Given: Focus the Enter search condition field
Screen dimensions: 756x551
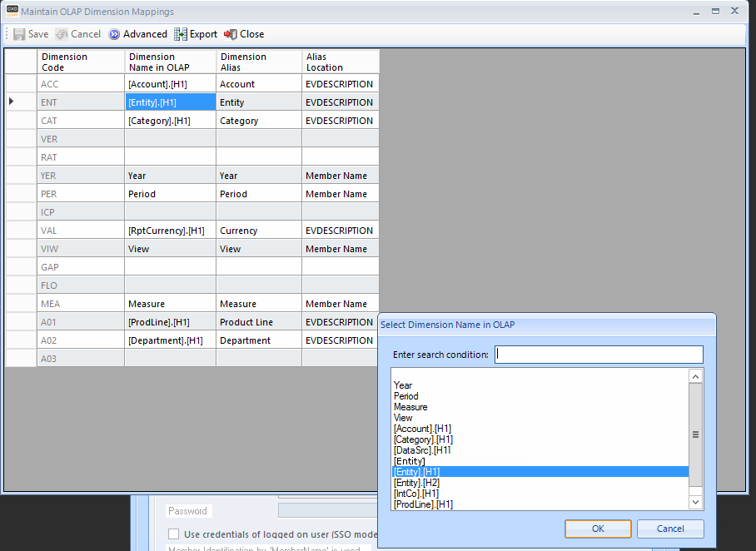Looking at the screenshot, I should (x=599, y=355).
